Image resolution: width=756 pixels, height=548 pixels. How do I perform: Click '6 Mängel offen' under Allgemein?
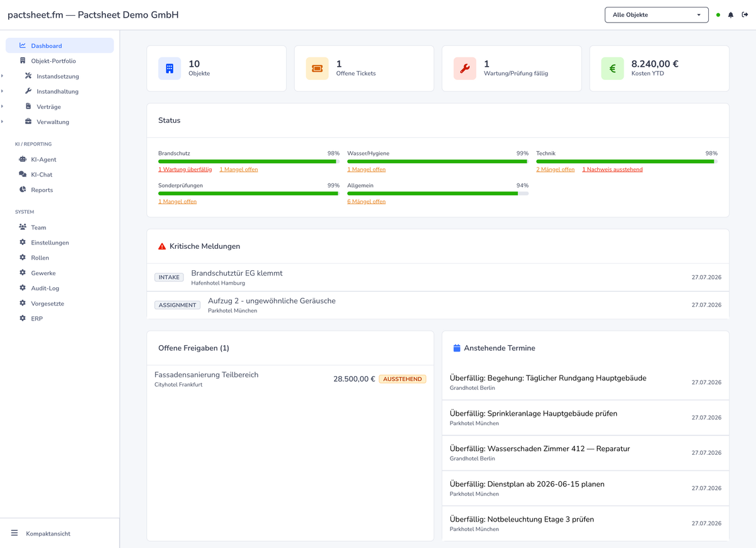click(x=366, y=202)
